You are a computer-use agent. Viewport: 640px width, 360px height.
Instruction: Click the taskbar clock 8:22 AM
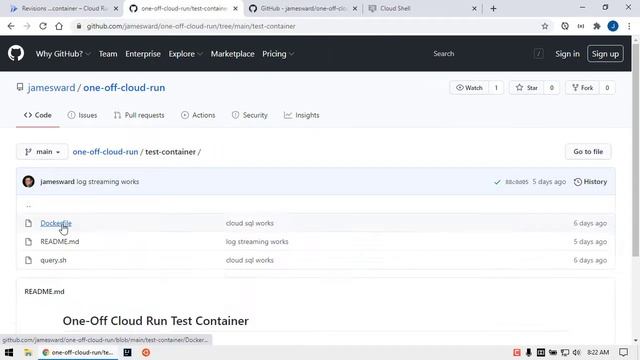pyautogui.click(x=598, y=352)
